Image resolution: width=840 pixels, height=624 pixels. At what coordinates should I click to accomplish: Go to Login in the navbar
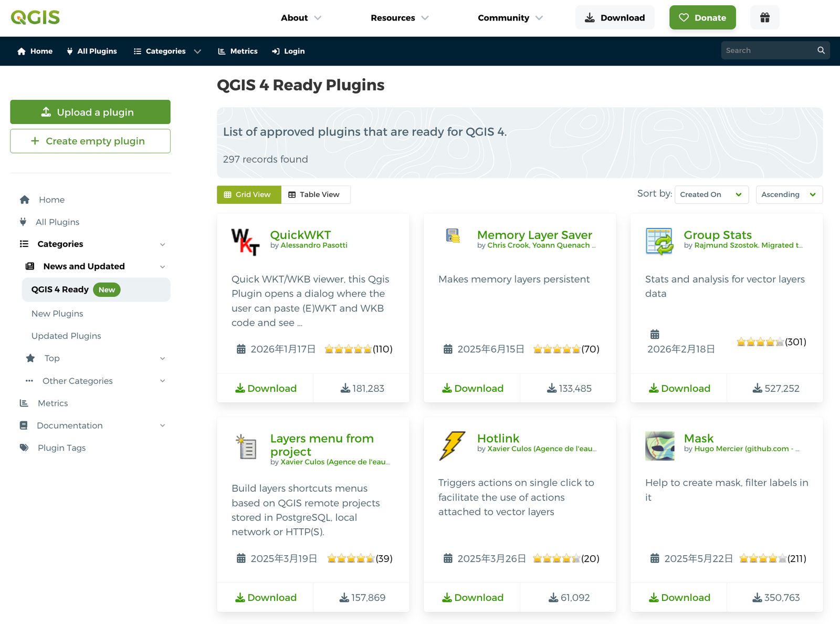[288, 51]
